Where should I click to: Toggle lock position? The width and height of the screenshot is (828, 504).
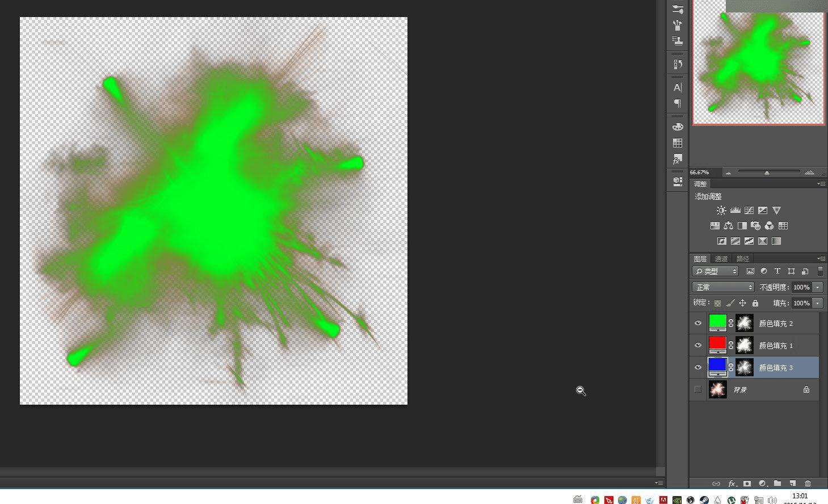coord(743,303)
